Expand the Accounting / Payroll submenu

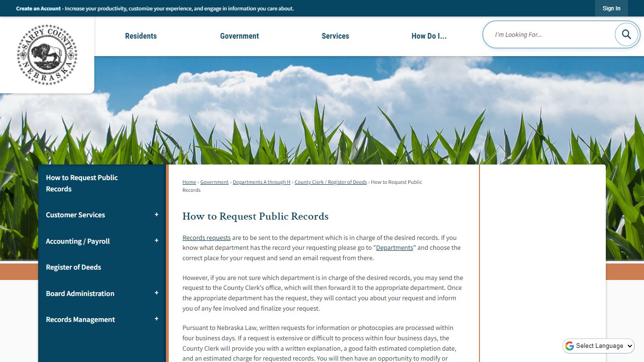point(157,241)
